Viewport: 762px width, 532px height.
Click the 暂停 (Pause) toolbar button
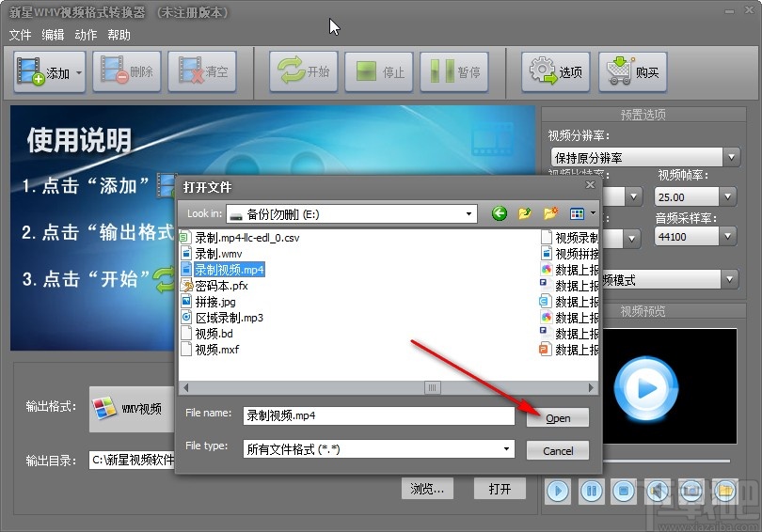point(454,71)
